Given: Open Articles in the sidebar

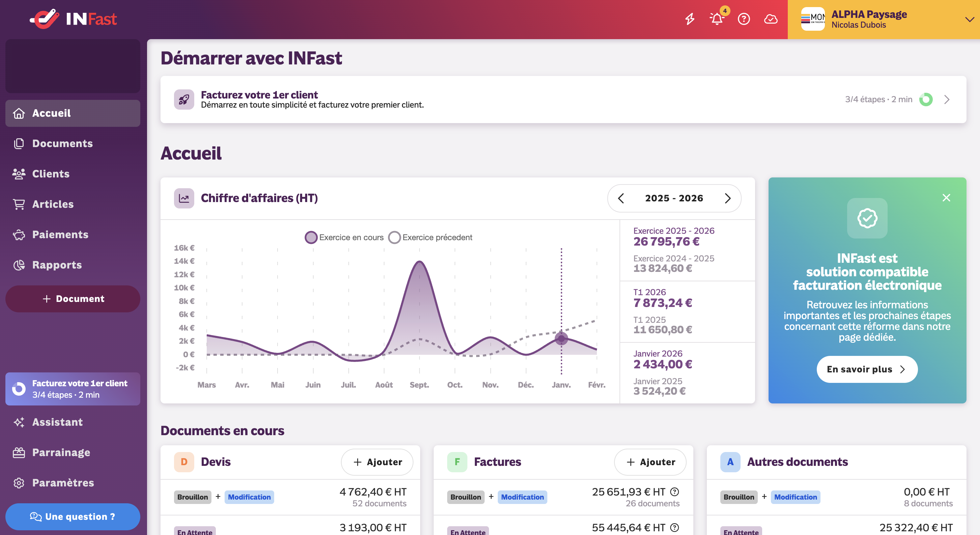Looking at the screenshot, I should (x=73, y=204).
